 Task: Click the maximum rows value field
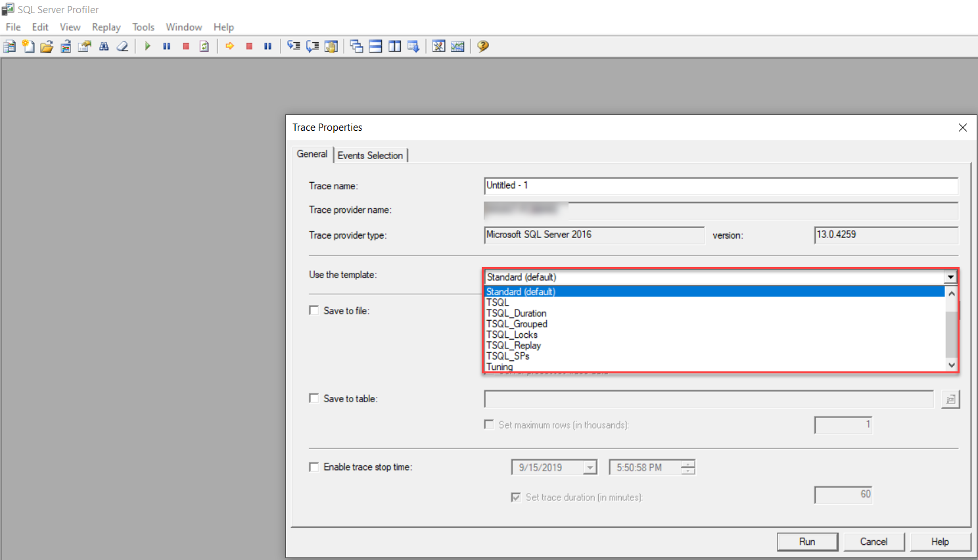(x=843, y=425)
